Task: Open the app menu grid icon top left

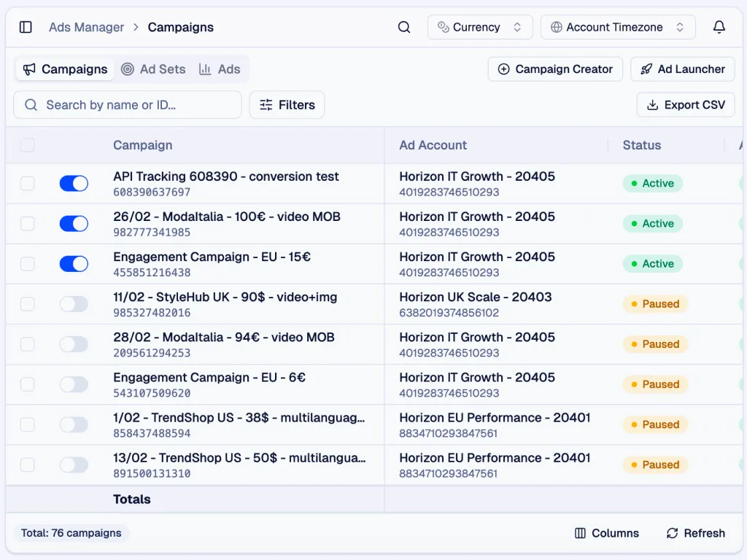Action: click(27, 27)
